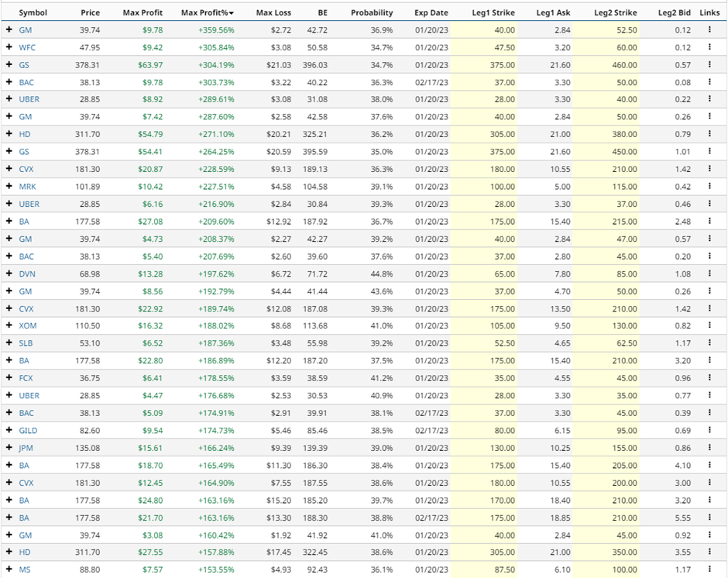Sort by BE column header
The height and width of the screenshot is (578, 728).
(x=322, y=12)
